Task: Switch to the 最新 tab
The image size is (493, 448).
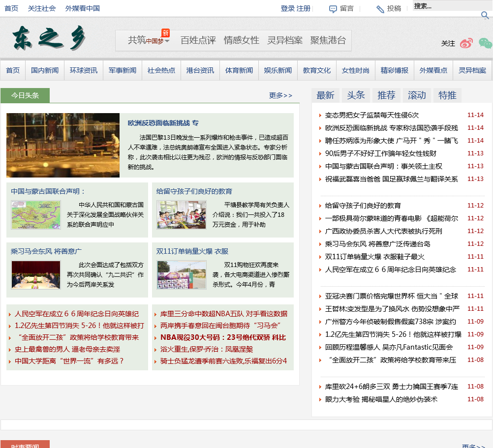Action: pyautogui.click(x=325, y=95)
